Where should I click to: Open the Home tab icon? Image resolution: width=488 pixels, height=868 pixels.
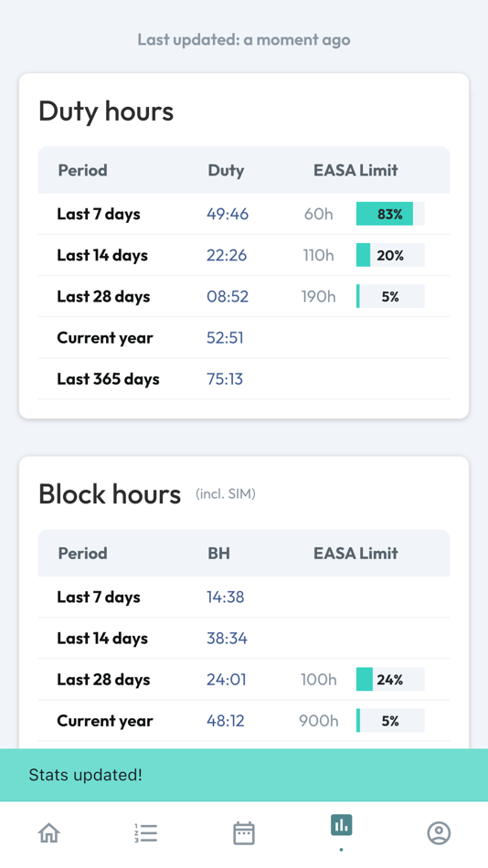click(48, 832)
